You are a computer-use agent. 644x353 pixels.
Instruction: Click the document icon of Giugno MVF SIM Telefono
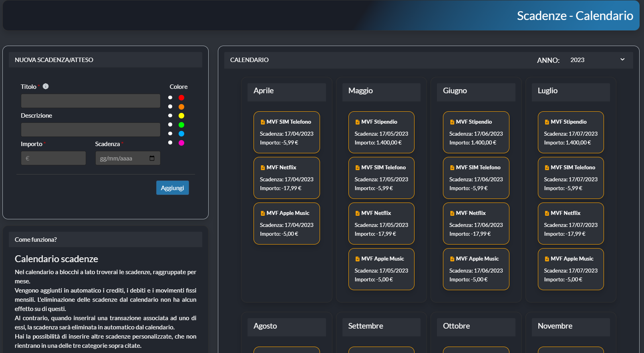452,168
